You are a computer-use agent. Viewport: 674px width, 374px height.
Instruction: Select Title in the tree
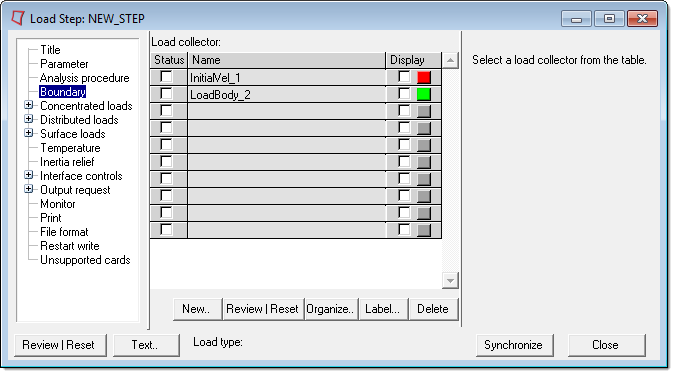pyautogui.click(x=50, y=50)
